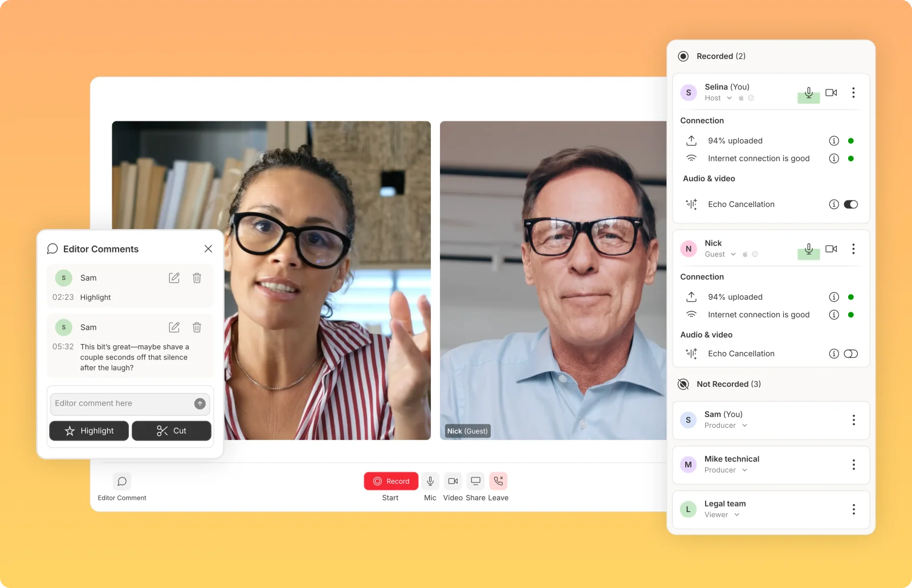Open Sam (You) more options menu
Viewport: 912px width, 588px height.
[853, 420]
